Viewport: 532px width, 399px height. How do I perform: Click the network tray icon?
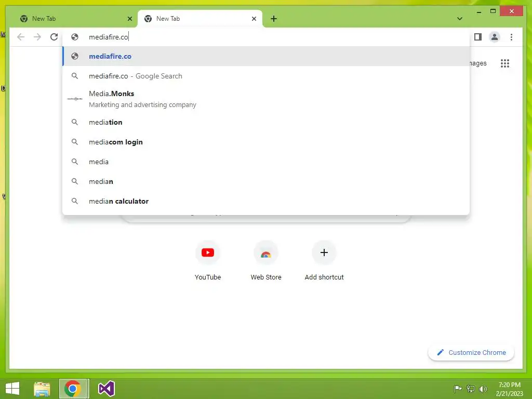pyautogui.click(x=471, y=389)
